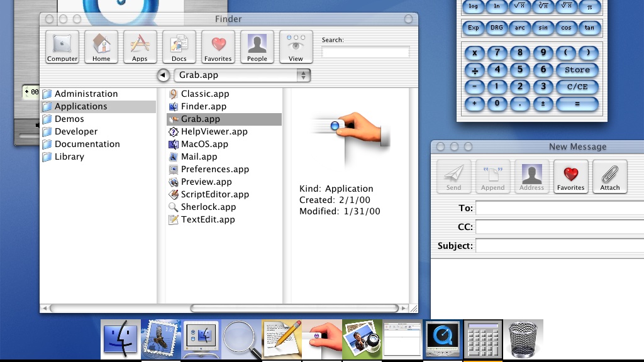Select Preview.app in the file list
Viewport: 644px width, 362px height.
pyautogui.click(x=225, y=182)
